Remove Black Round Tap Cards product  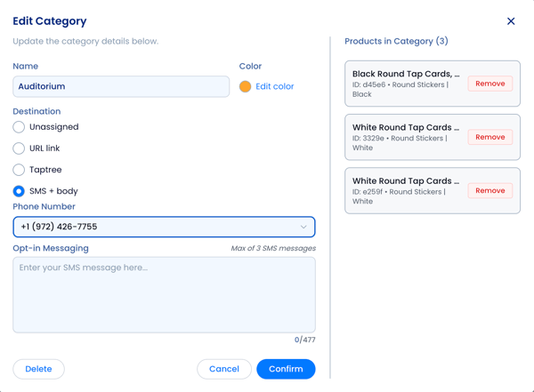[x=489, y=84]
